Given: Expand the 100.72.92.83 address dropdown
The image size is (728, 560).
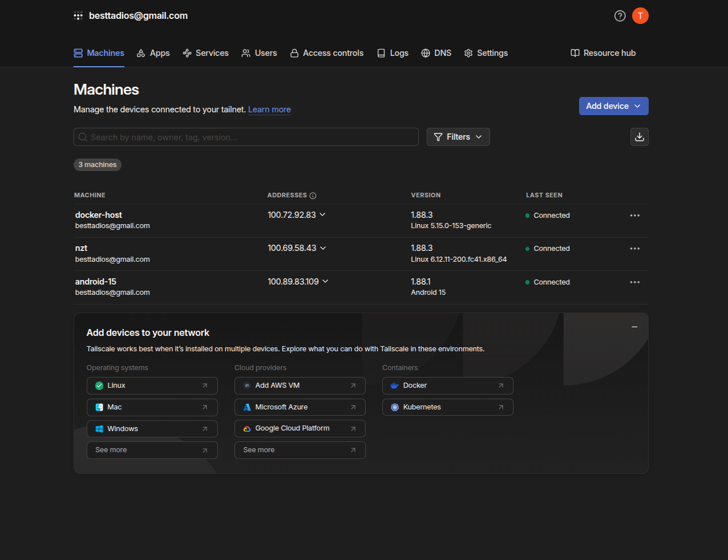Looking at the screenshot, I should click(322, 215).
